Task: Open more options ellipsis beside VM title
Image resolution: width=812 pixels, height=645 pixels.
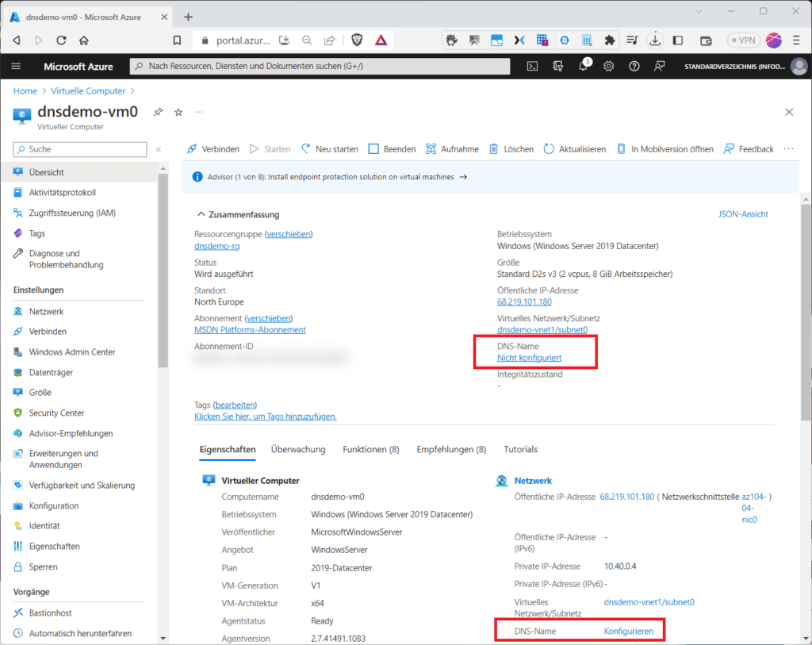Action: tap(199, 112)
